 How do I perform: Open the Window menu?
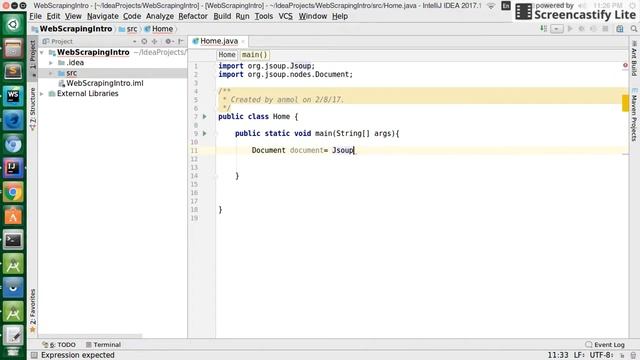[x=313, y=16]
